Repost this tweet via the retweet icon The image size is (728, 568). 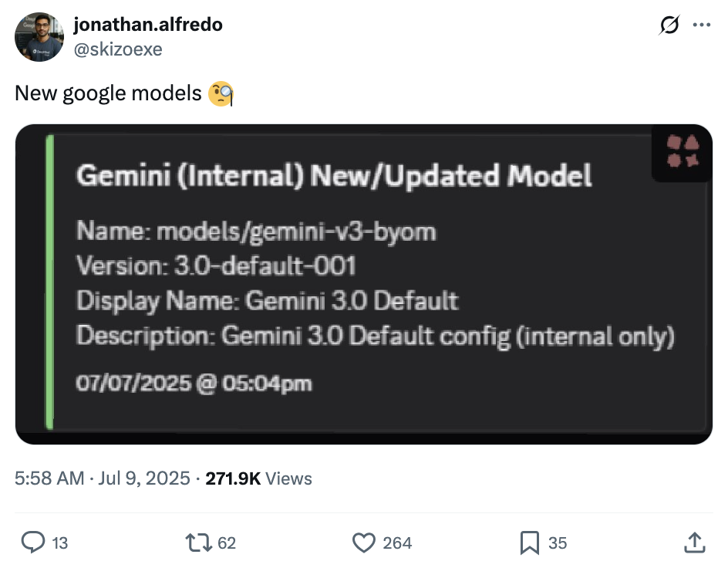[x=199, y=543]
